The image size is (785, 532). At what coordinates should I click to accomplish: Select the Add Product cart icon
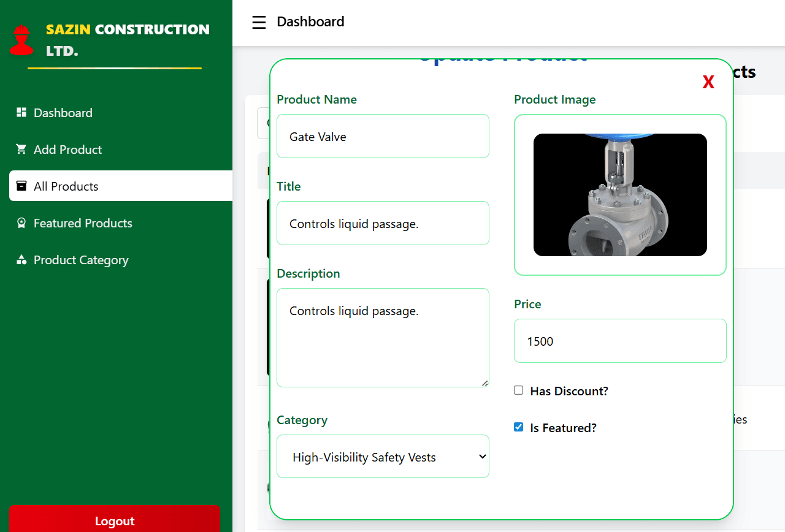(21, 149)
